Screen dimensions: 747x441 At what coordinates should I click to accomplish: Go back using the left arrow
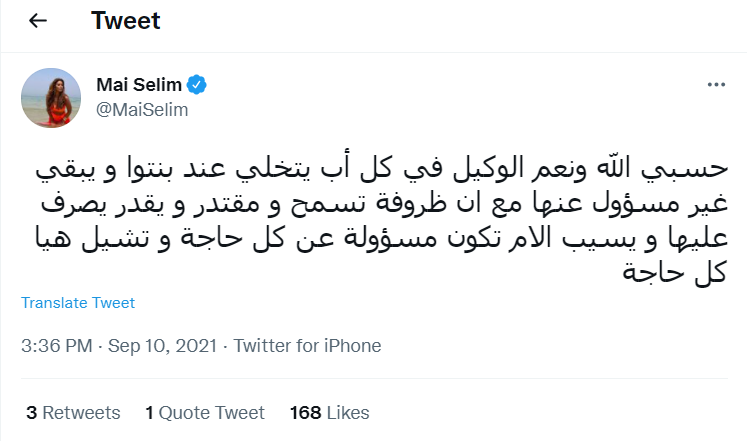click(x=38, y=20)
